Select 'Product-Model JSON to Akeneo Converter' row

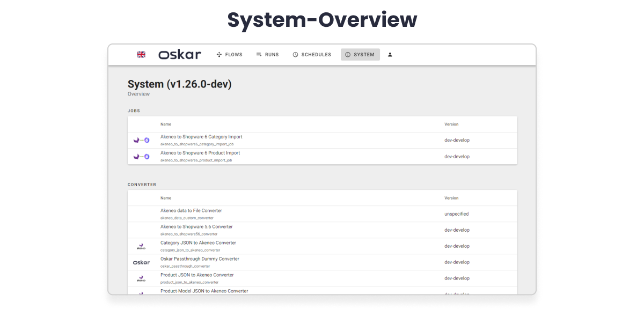[323, 291]
